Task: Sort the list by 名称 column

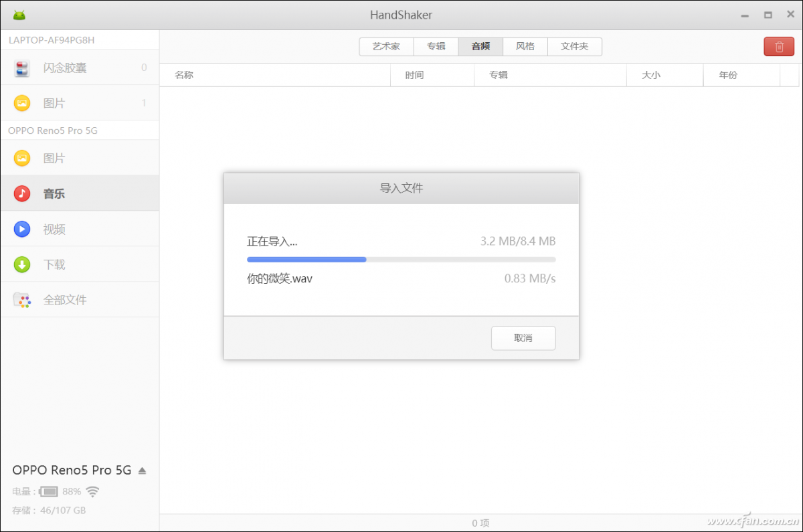Action: click(184, 75)
